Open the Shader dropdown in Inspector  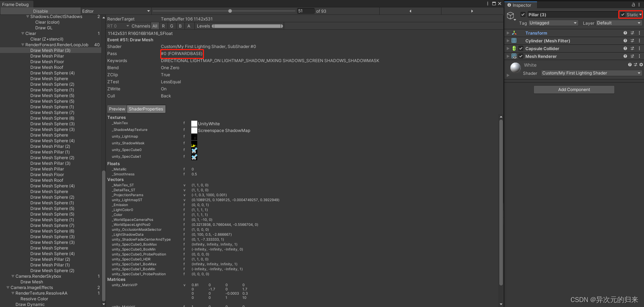pyautogui.click(x=591, y=73)
